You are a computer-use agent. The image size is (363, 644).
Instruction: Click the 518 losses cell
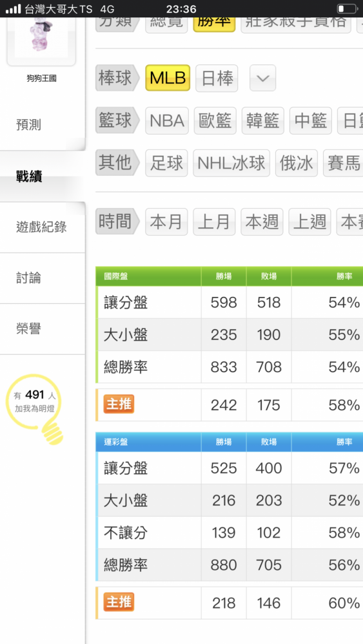(x=269, y=303)
